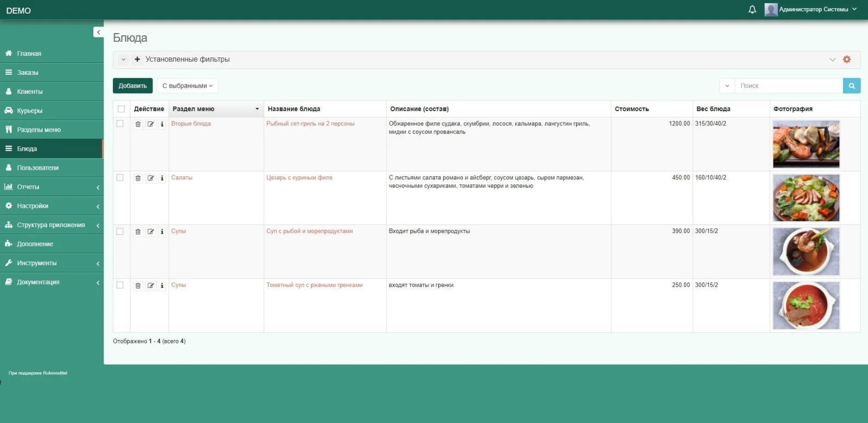The height and width of the screenshot is (423, 868).
Task: Toggle the select-all checkbox in the table header
Action: click(x=121, y=109)
